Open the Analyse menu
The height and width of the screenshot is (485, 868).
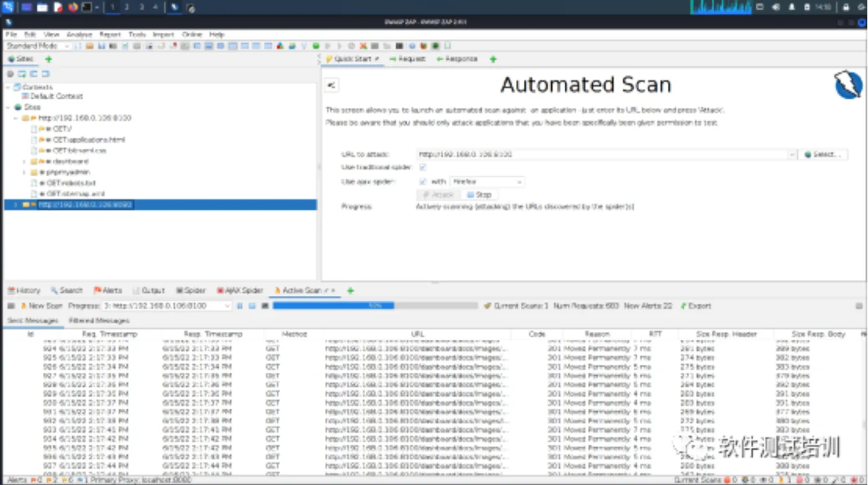pyautogui.click(x=79, y=35)
